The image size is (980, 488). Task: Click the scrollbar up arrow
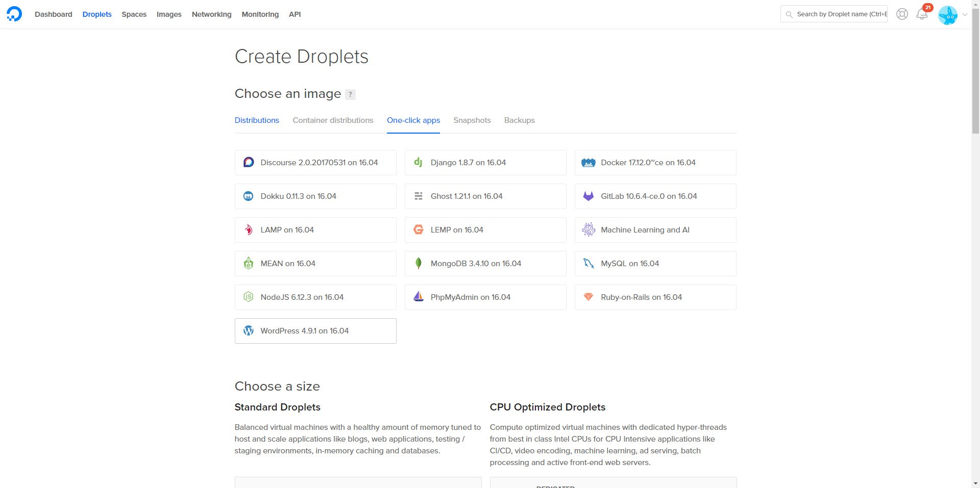point(975,4)
